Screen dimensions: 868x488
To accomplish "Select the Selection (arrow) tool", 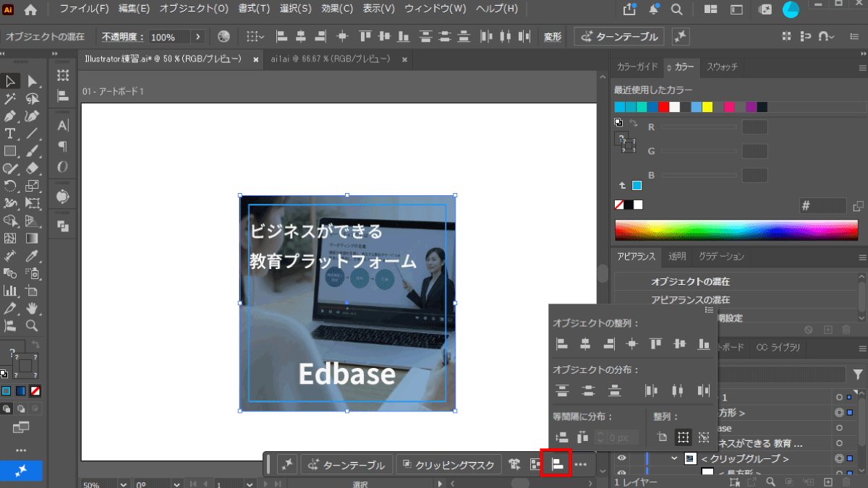I will point(10,80).
